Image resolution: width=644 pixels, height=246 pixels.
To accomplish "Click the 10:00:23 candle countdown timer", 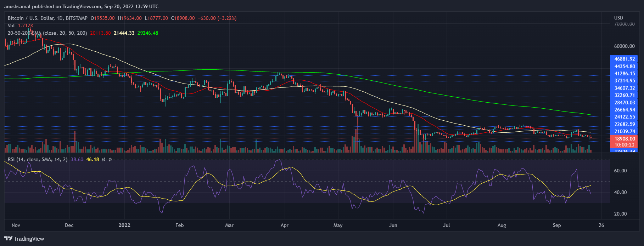I will [624, 145].
